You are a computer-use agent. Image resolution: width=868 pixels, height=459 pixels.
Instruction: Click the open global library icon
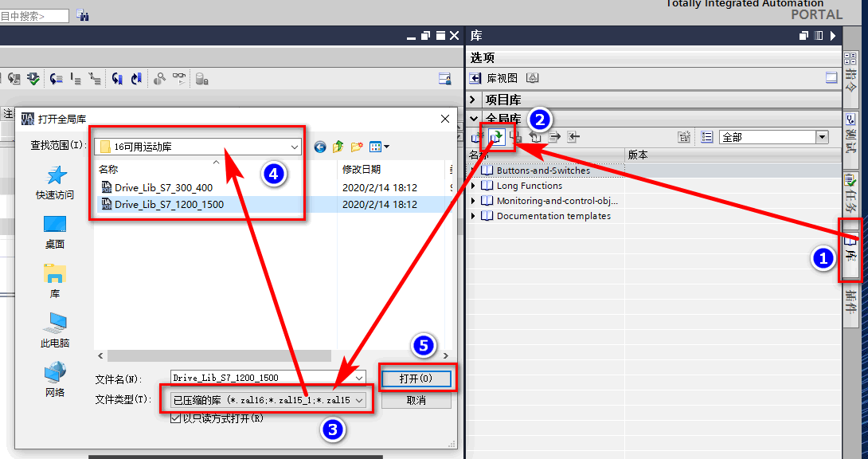(497, 137)
